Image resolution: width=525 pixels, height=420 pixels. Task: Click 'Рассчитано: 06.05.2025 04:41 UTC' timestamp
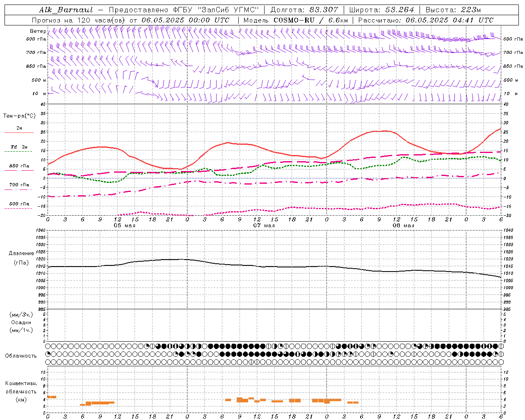426,20
